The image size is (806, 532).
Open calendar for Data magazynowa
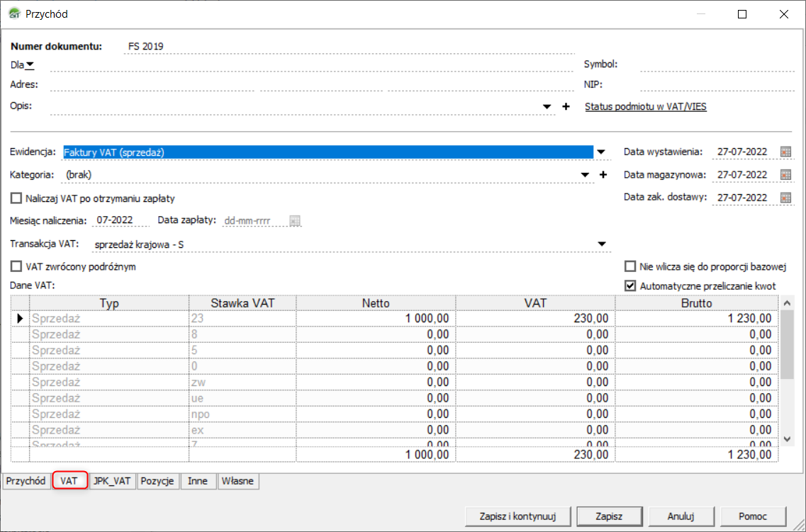pos(785,174)
